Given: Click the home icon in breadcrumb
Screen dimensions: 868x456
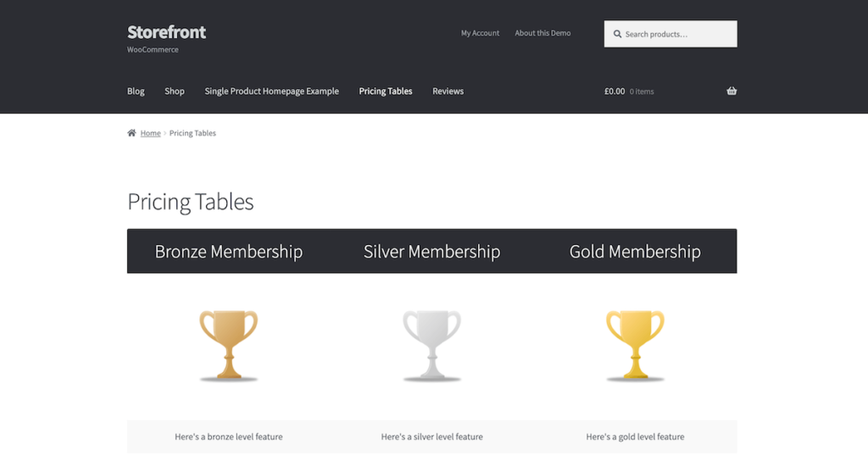Looking at the screenshot, I should pyautogui.click(x=131, y=133).
